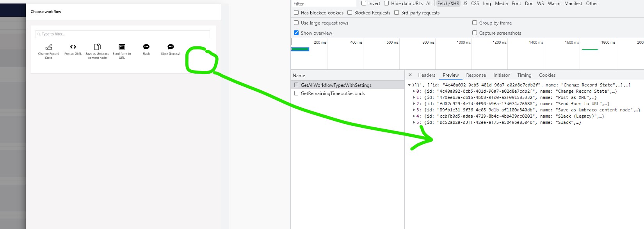This screenshot has width=644, height=229.
Task: Switch to the Headers tab
Action: pos(426,75)
